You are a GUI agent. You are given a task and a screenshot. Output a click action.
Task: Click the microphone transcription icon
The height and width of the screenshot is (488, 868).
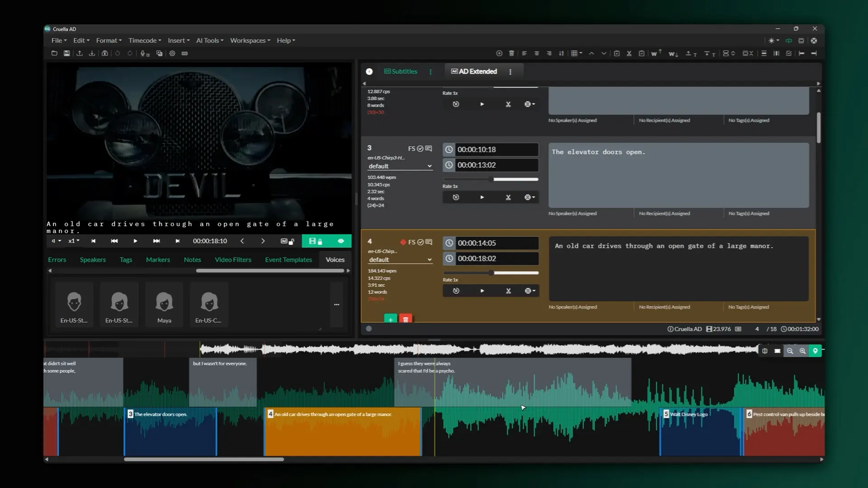(144, 53)
